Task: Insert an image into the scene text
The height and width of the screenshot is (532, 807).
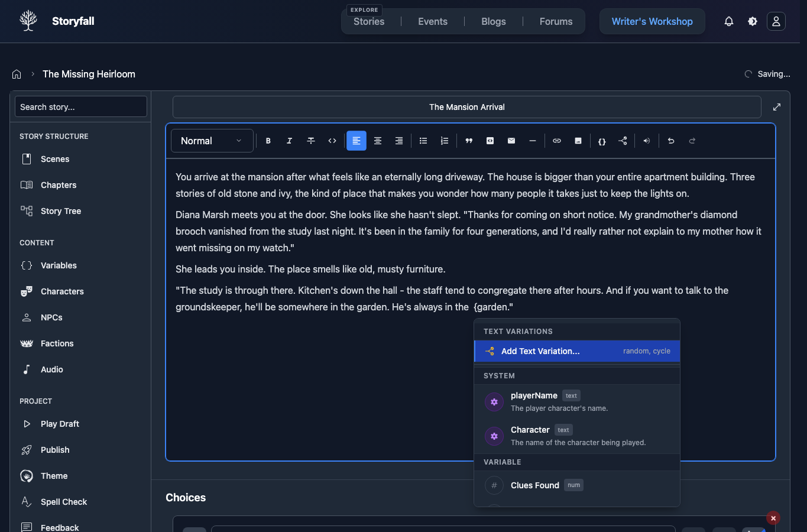Action: [x=578, y=141]
